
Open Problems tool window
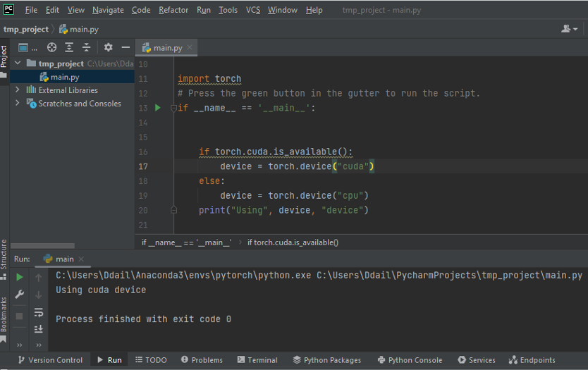[202, 360]
